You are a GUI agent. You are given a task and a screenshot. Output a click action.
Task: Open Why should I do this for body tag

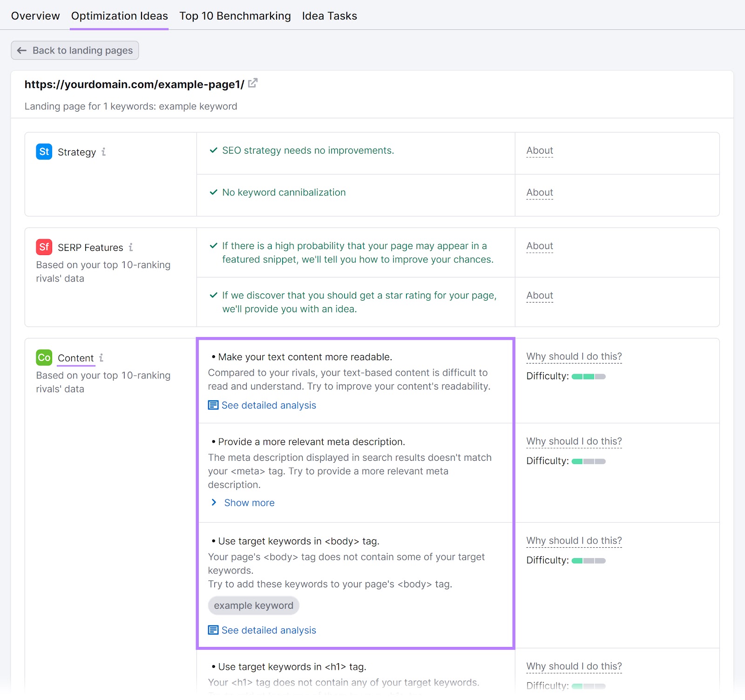tap(574, 541)
